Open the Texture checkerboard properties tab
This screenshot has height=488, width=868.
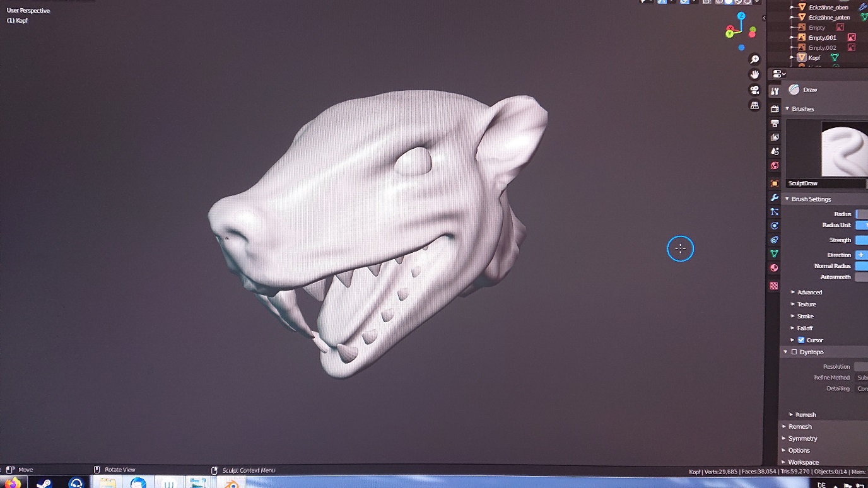point(775,286)
